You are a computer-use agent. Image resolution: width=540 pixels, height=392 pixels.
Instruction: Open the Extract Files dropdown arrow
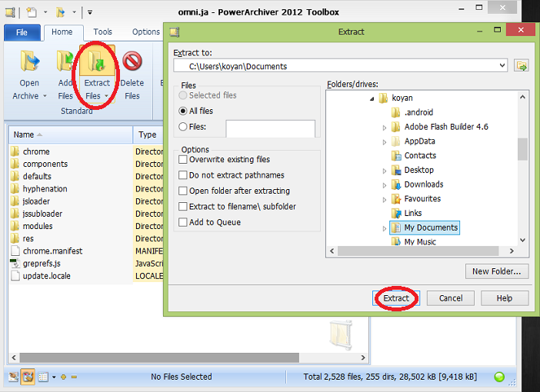106,96
